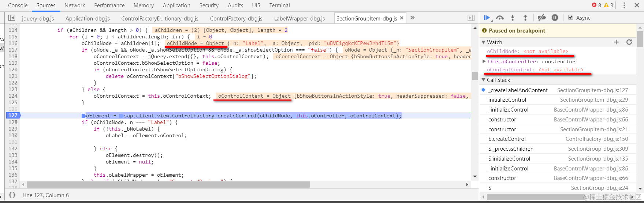Toggle breakpoint on line 127
Screen dimensions: 644x203
click(x=13, y=115)
